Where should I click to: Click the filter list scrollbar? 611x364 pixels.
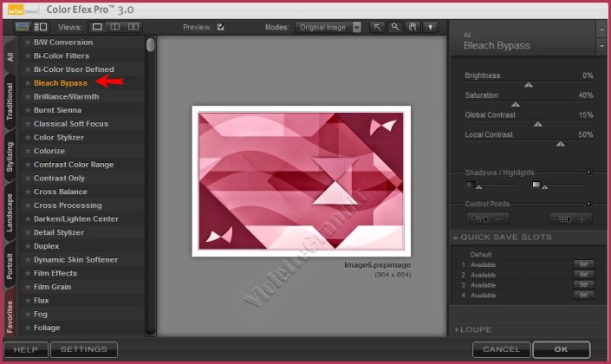[x=151, y=45]
